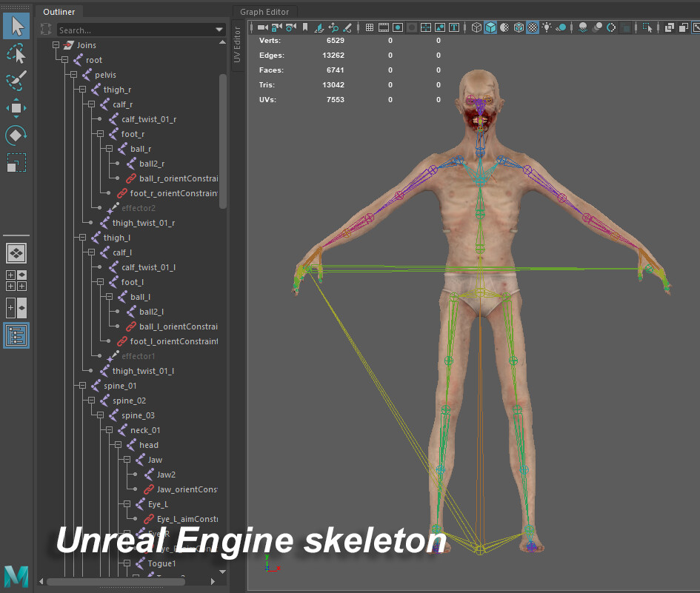Switch to the Graph Editor tab
The height and width of the screenshot is (593, 700).
click(264, 12)
